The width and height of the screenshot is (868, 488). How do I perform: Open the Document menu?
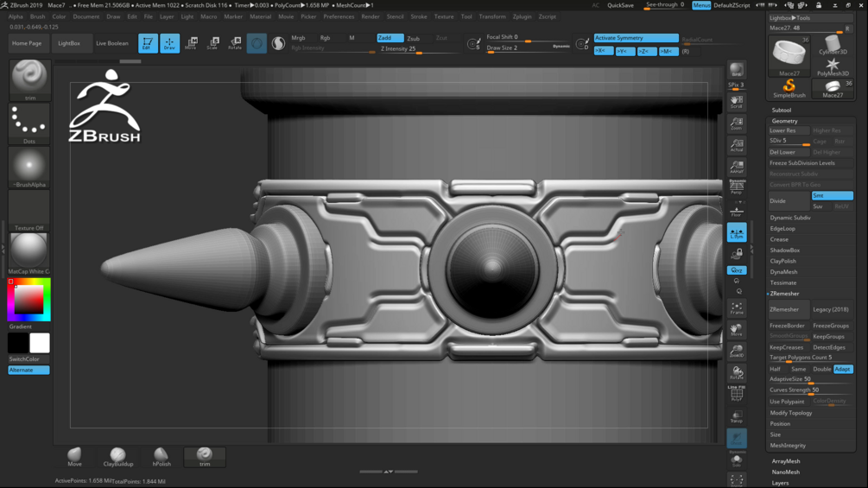(86, 16)
